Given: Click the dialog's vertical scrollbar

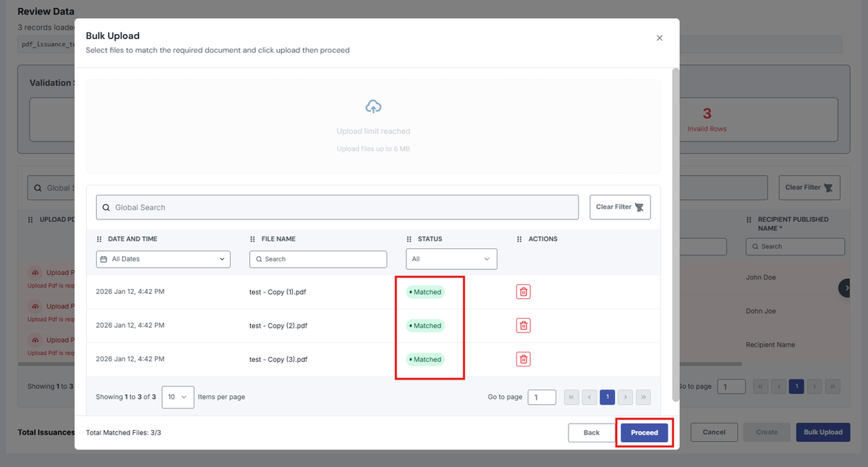Looking at the screenshot, I should click(676, 235).
